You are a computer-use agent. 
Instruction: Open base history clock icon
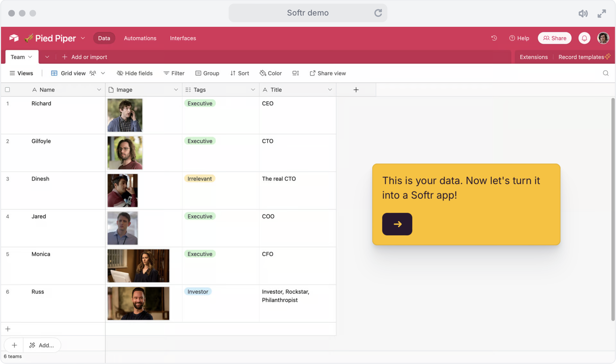click(494, 38)
